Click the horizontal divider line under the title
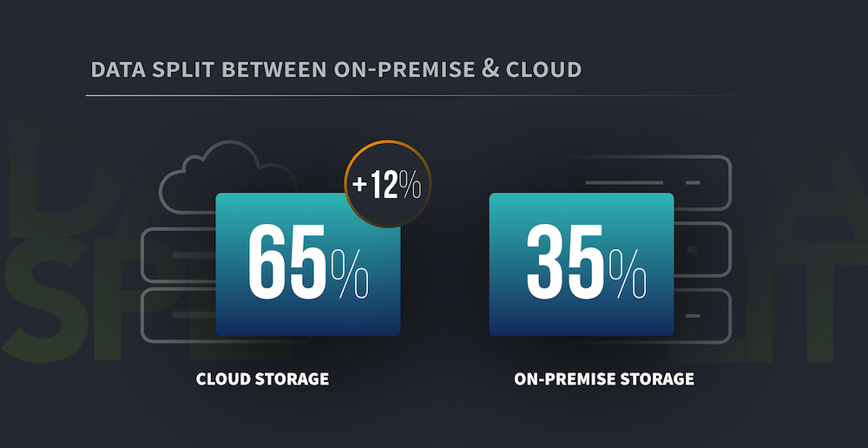Screen dimensions: 868x448 [421, 96]
